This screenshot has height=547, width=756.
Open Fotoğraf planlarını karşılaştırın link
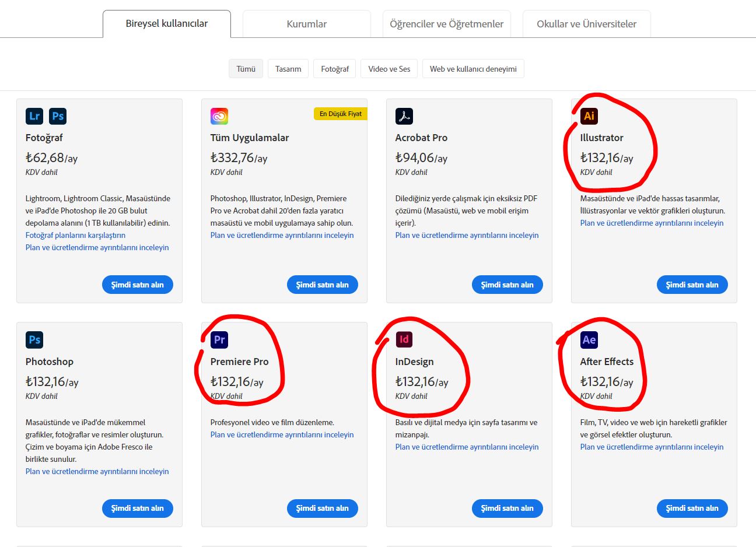pos(75,235)
